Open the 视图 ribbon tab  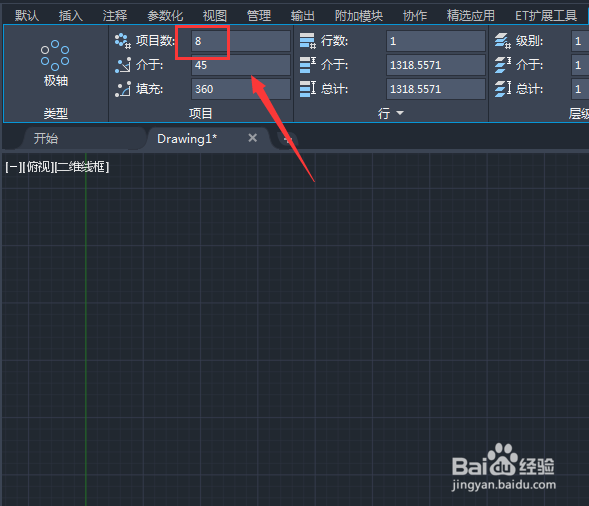pos(215,16)
